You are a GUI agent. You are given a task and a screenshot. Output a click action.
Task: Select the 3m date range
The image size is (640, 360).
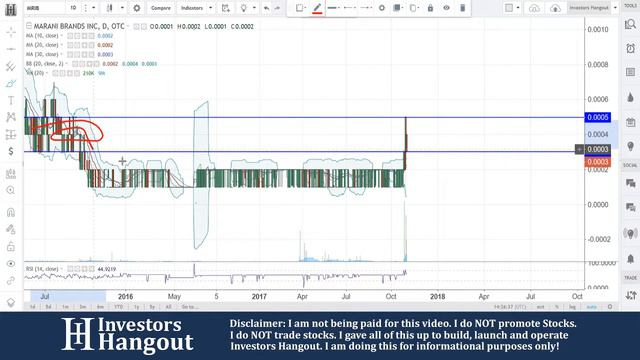[x=83, y=307]
